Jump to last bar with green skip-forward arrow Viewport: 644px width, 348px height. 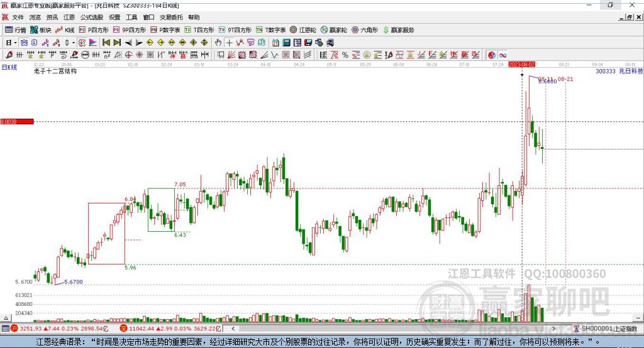pyautogui.click(x=117, y=43)
